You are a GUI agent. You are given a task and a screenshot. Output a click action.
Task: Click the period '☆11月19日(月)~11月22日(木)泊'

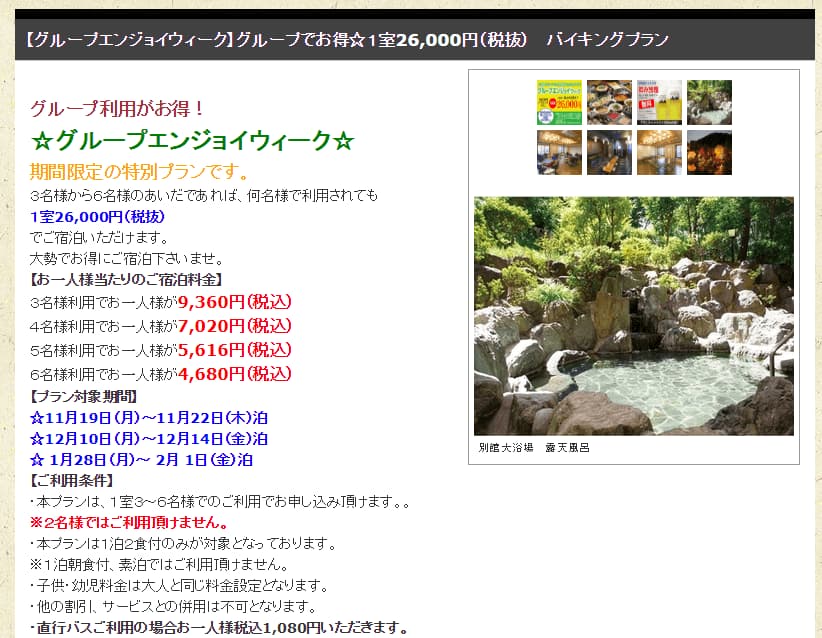click(x=149, y=418)
